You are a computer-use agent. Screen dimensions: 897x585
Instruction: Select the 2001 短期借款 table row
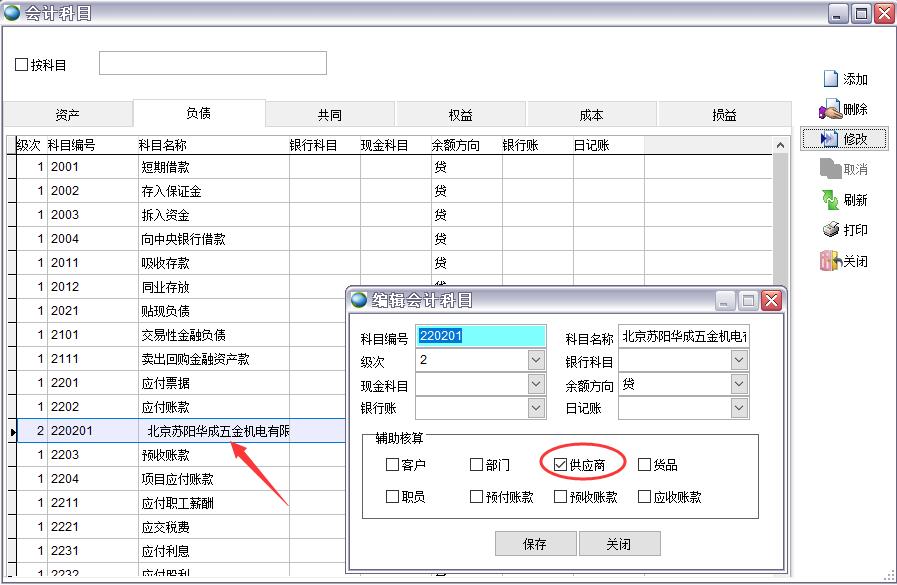tap(165, 167)
